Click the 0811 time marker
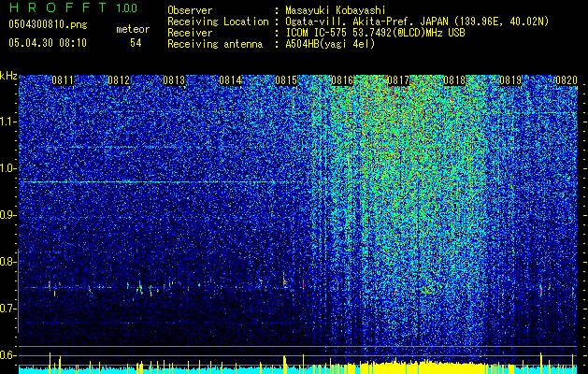This screenshot has height=374, width=588. 63,80
